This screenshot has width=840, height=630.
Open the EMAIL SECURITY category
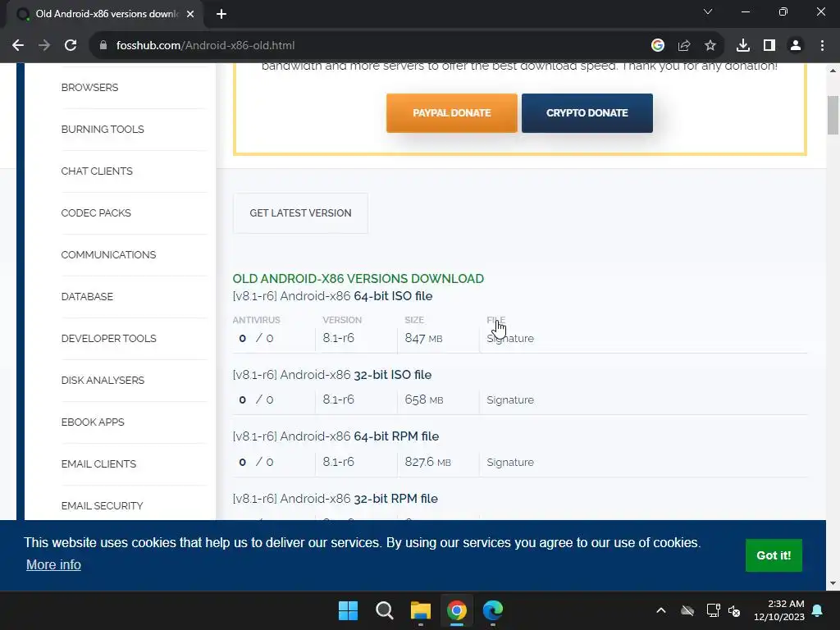tap(102, 505)
